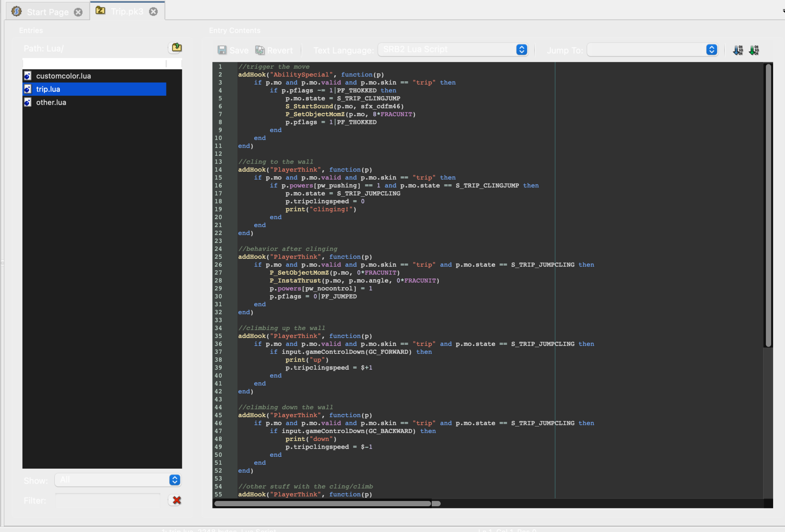Click 'print("down")' on line 48

(x=311, y=439)
